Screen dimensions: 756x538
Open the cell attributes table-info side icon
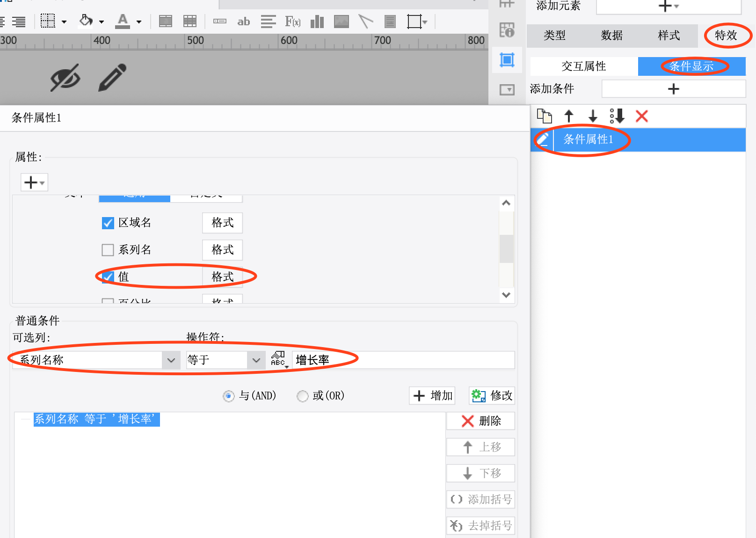coord(507,30)
